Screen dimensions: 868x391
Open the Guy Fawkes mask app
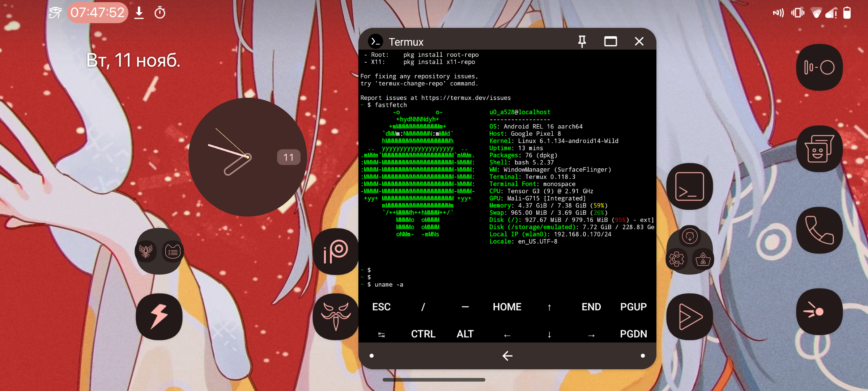point(336,316)
